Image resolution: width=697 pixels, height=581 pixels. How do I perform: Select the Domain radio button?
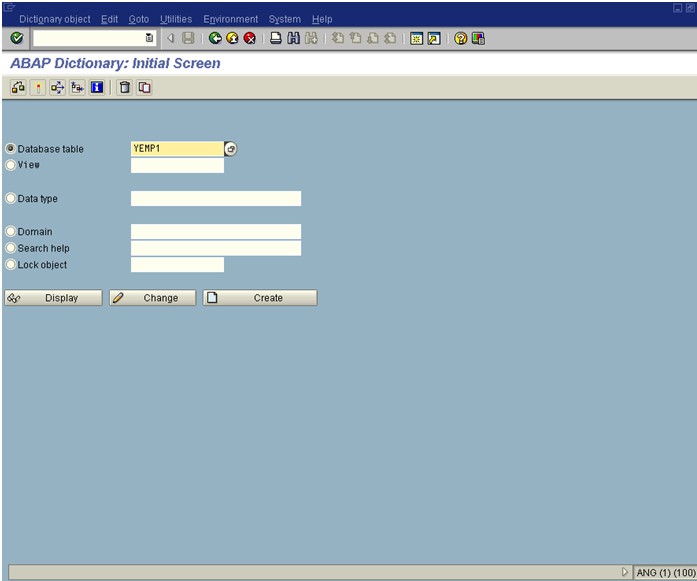click(x=11, y=232)
